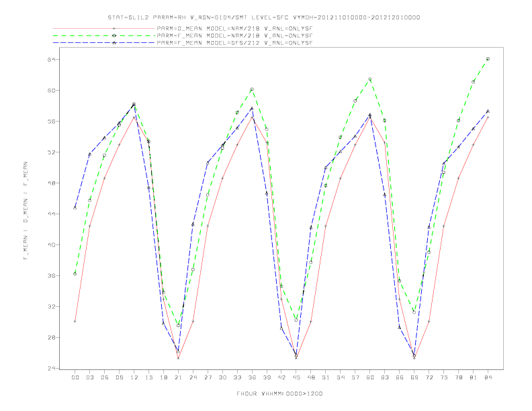
Task: Click the x-axis tick label 21
Action: (178, 377)
